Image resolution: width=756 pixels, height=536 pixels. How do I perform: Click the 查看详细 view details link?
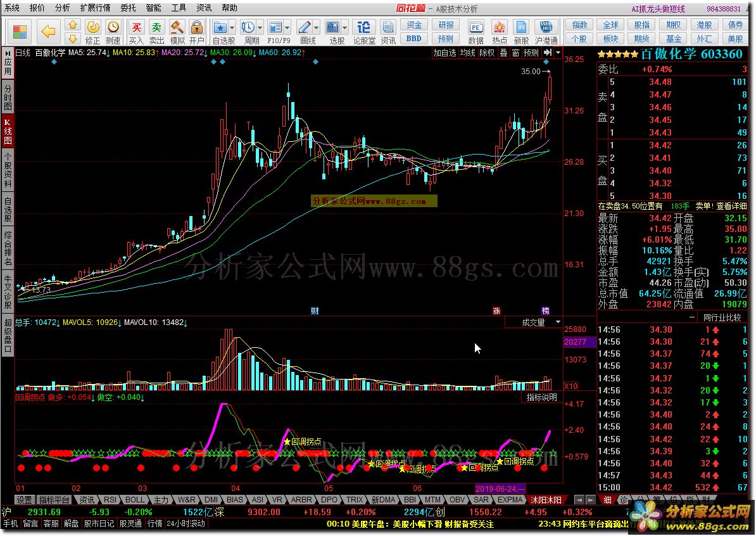tap(731, 206)
